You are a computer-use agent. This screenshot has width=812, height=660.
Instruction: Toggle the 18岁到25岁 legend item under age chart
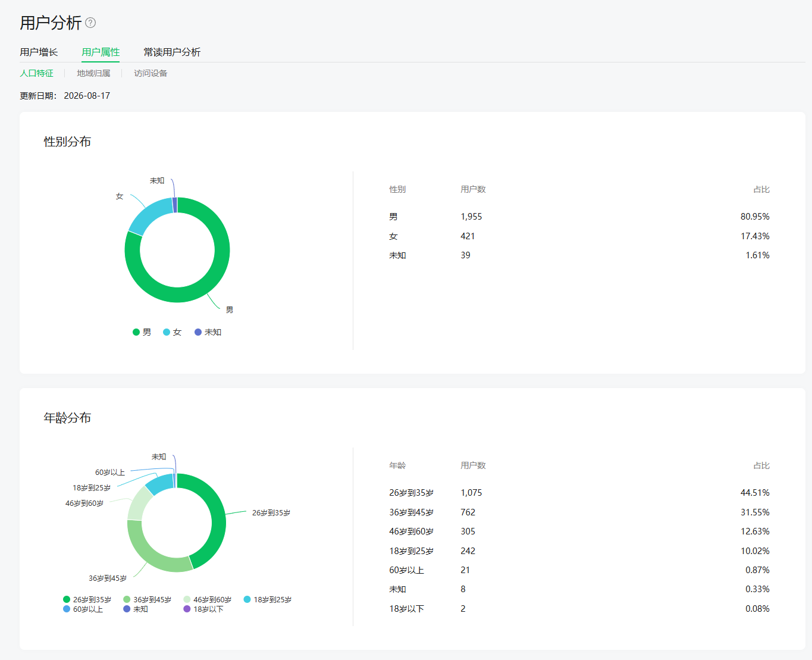[x=268, y=599]
